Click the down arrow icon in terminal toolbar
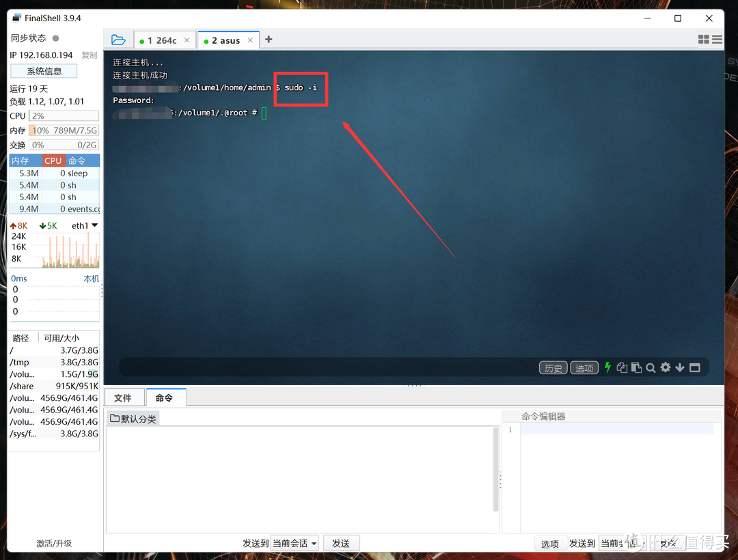 point(680,367)
